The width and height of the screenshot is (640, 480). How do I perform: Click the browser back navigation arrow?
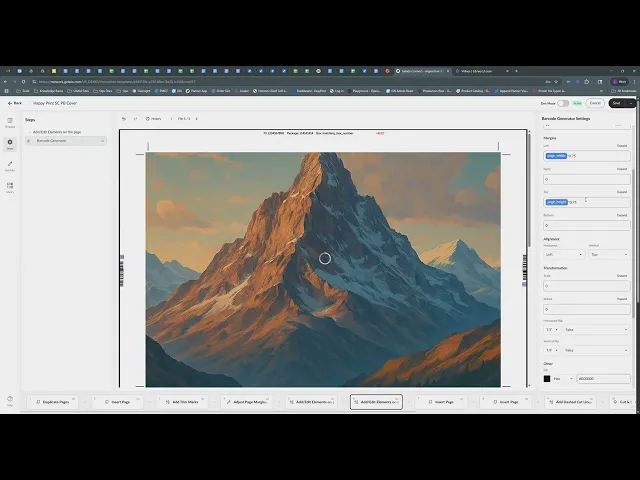pyautogui.click(x=6, y=82)
